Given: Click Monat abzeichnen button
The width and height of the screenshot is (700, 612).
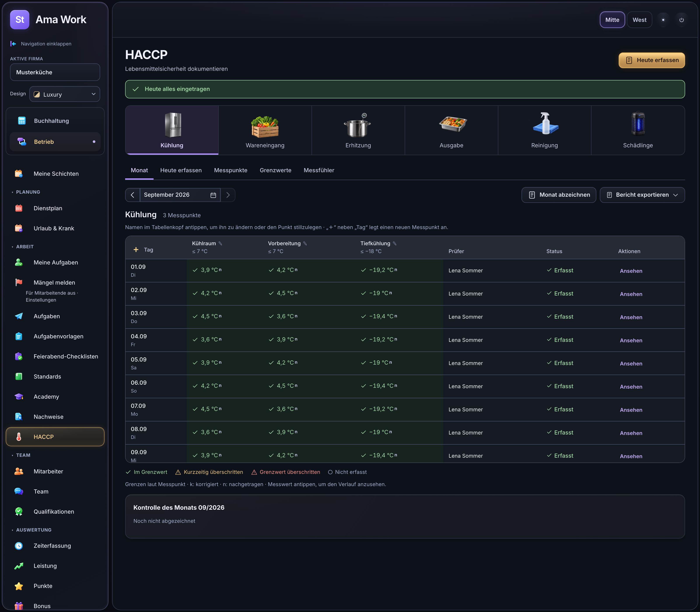Looking at the screenshot, I should 558,195.
